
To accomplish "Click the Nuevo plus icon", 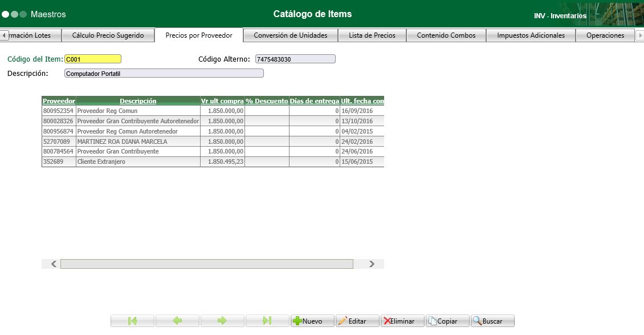I will point(299,320).
